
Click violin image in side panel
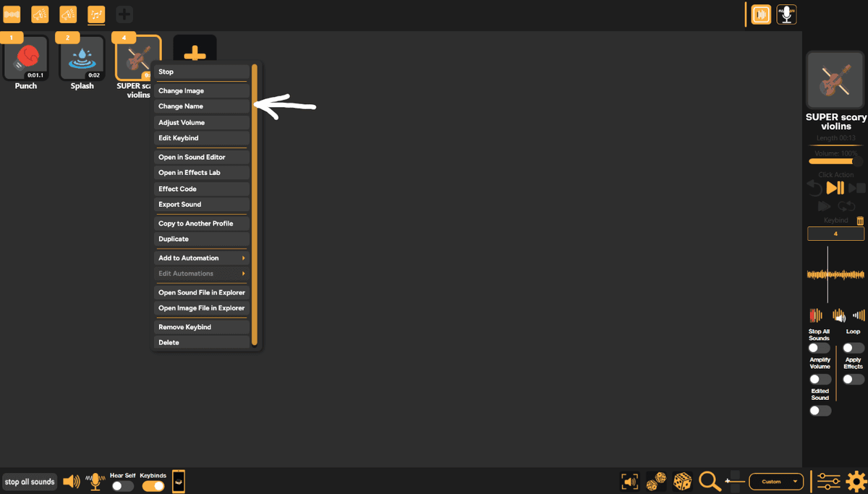click(x=835, y=80)
